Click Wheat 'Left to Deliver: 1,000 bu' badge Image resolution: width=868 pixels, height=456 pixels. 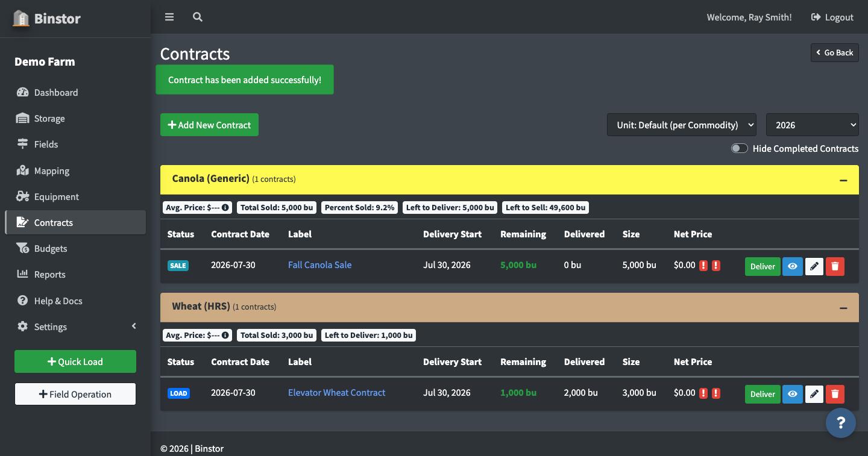click(369, 335)
